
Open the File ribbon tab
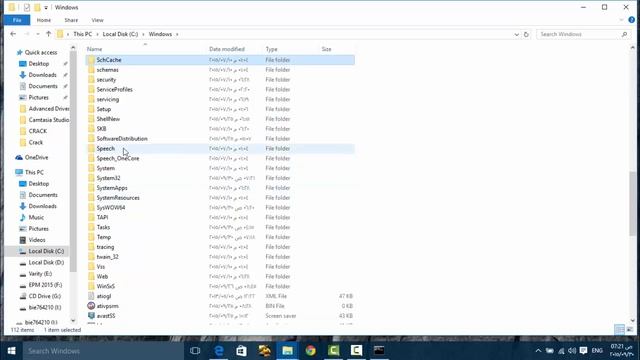pos(17,20)
